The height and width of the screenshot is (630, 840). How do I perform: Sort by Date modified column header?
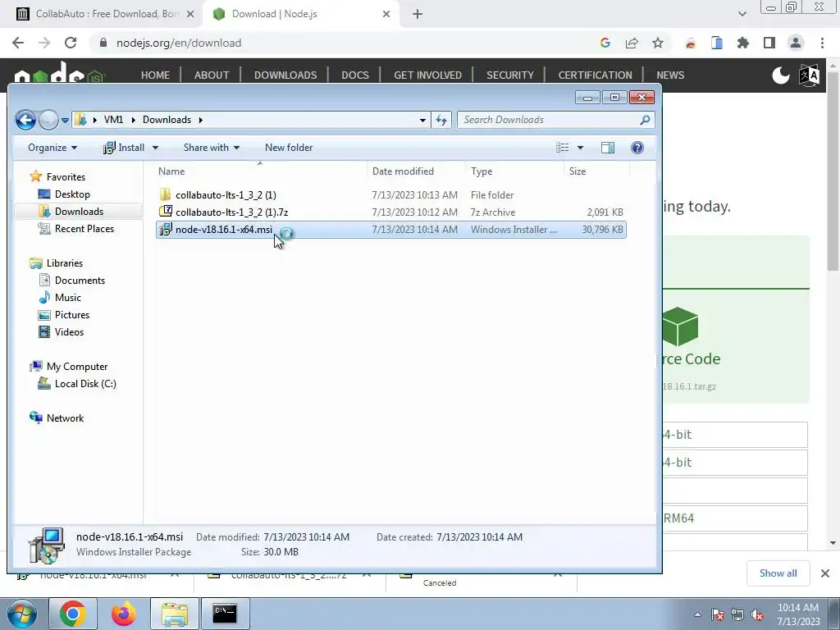(403, 171)
